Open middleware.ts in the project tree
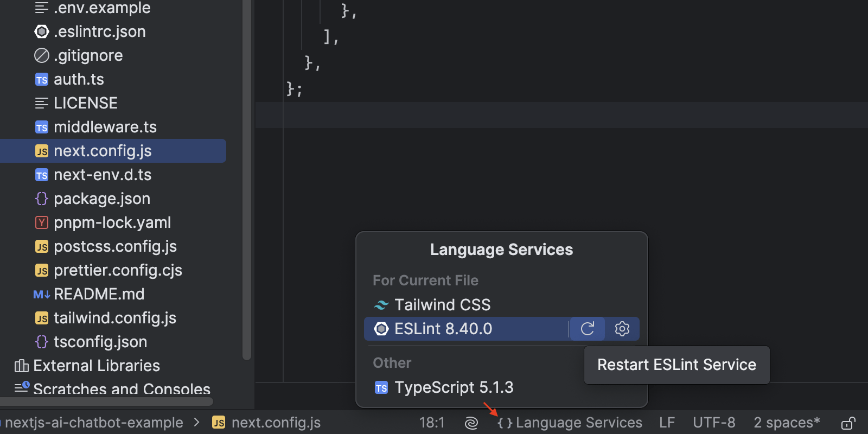Viewport: 868px width, 434px height. pyautogui.click(x=105, y=127)
